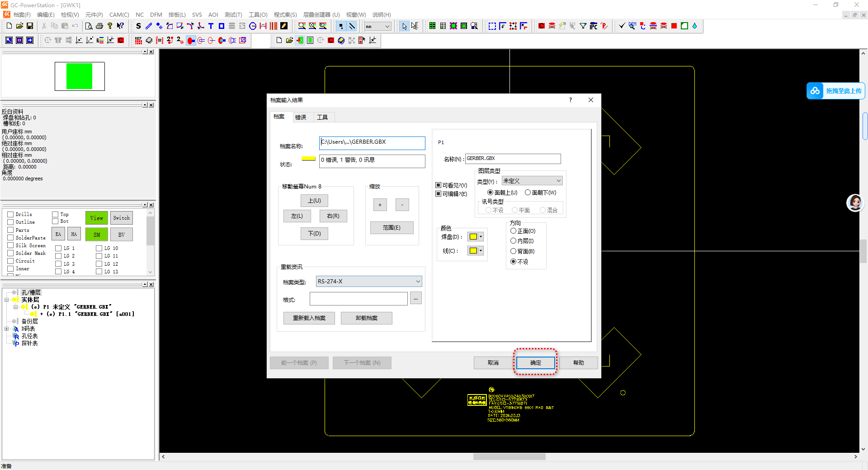Image resolution: width=868 pixels, height=470 pixels.
Task: Click the Printer icon
Action: coord(99,26)
